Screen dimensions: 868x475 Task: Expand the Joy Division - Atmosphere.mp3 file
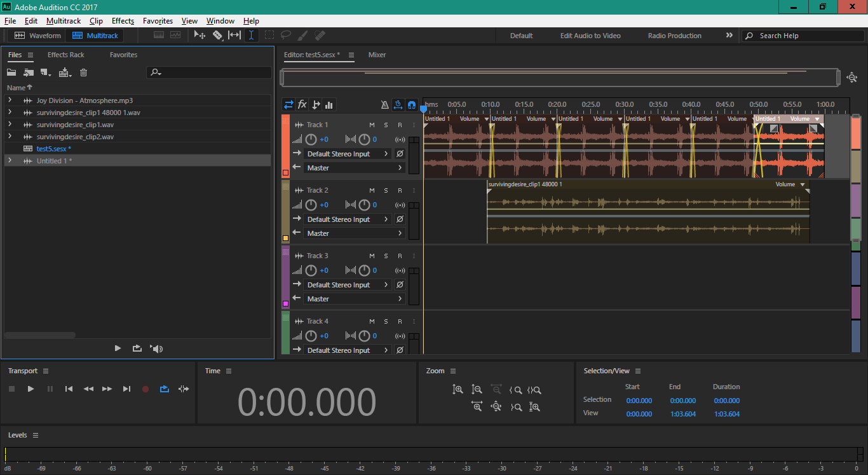pyautogui.click(x=10, y=100)
